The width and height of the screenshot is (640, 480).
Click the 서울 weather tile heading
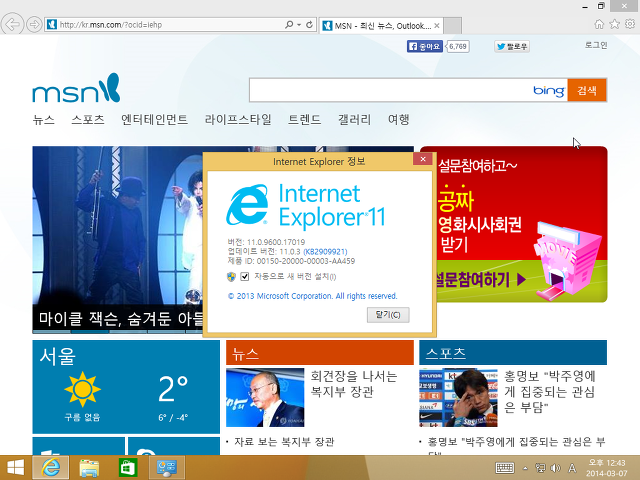pos(58,356)
